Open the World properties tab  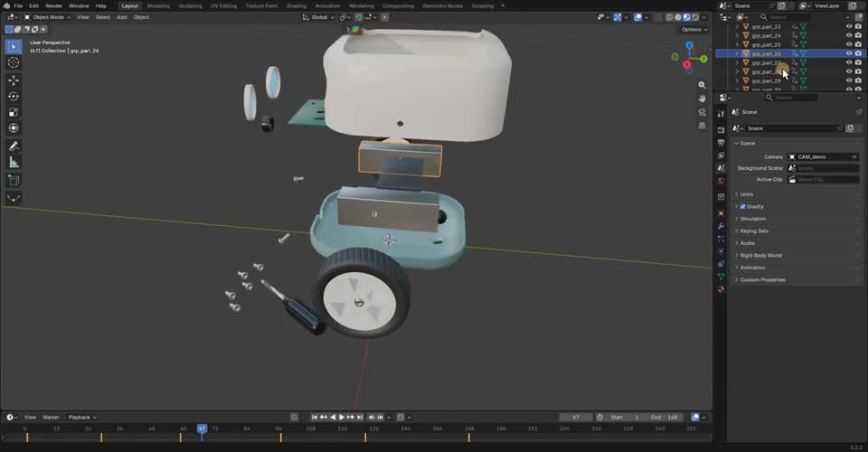pyautogui.click(x=721, y=182)
